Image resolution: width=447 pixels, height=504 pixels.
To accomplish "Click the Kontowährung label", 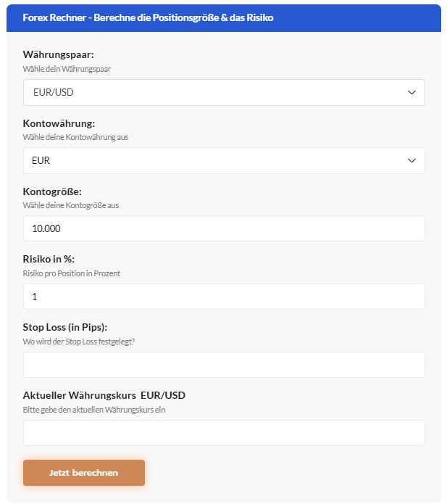I will (59, 123).
